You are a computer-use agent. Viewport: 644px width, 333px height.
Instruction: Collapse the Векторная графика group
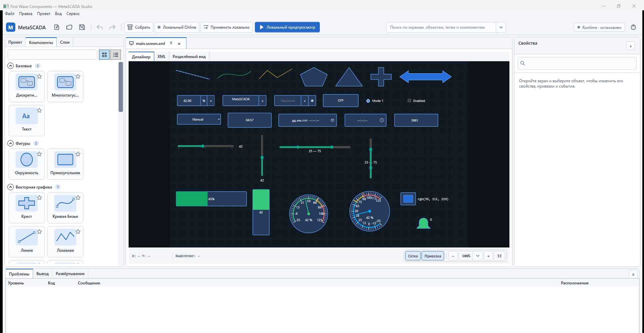tap(11, 187)
